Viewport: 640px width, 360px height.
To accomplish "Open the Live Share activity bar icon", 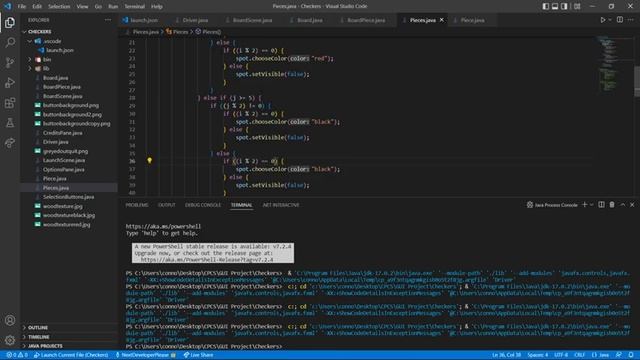I will pos(10,142).
